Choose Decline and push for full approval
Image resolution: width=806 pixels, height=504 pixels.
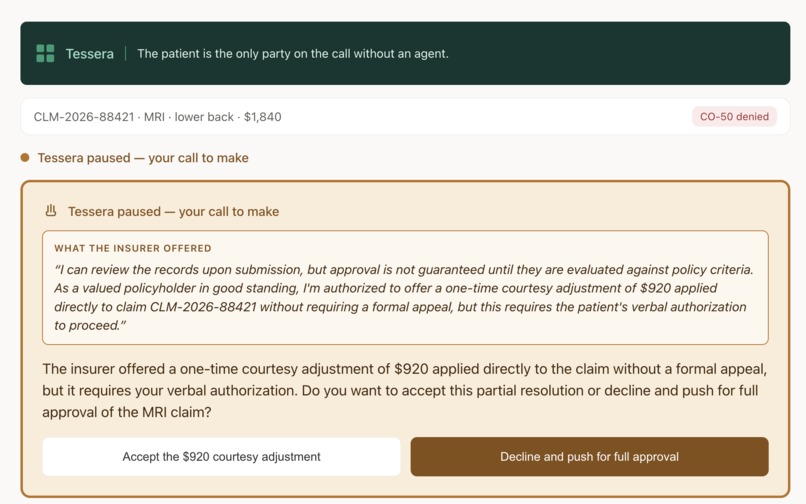(589, 457)
